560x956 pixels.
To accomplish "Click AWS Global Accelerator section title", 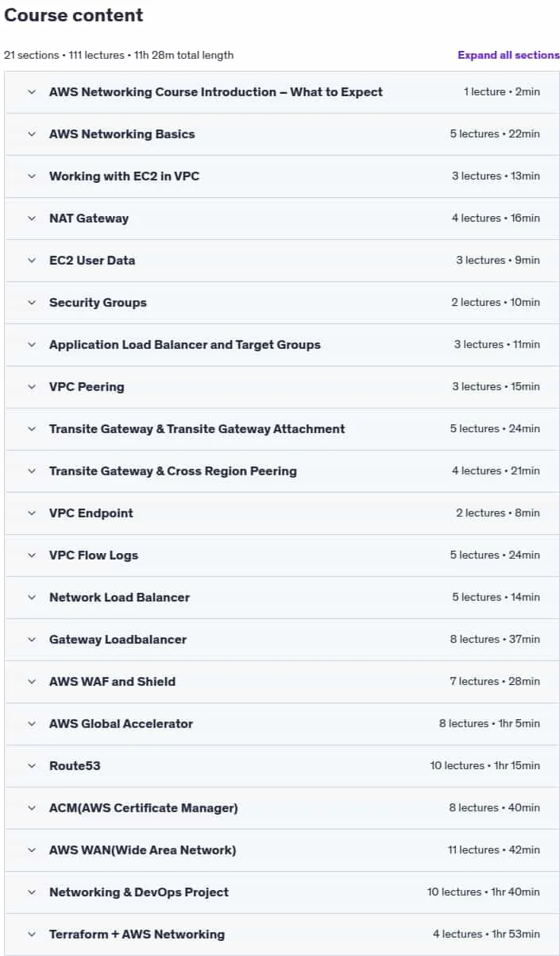I will coord(121,724).
